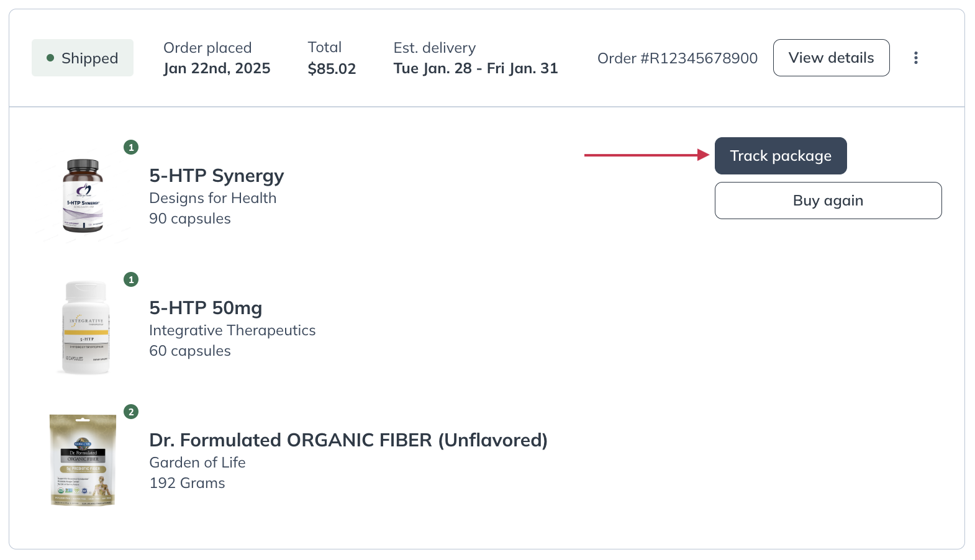Open the 5-HTP Synergy product title
The height and width of the screenshot is (560, 975).
(216, 176)
